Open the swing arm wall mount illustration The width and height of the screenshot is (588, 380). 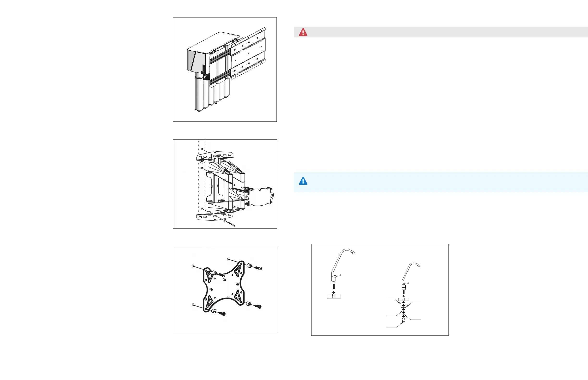pyautogui.click(x=225, y=184)
